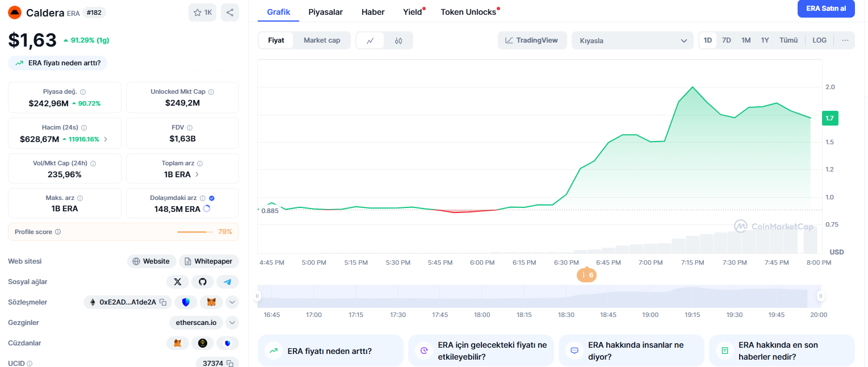The width and height of the screenshot is (868, 367).
Task: Open the Telegram social link
Action: click(228, 282)
